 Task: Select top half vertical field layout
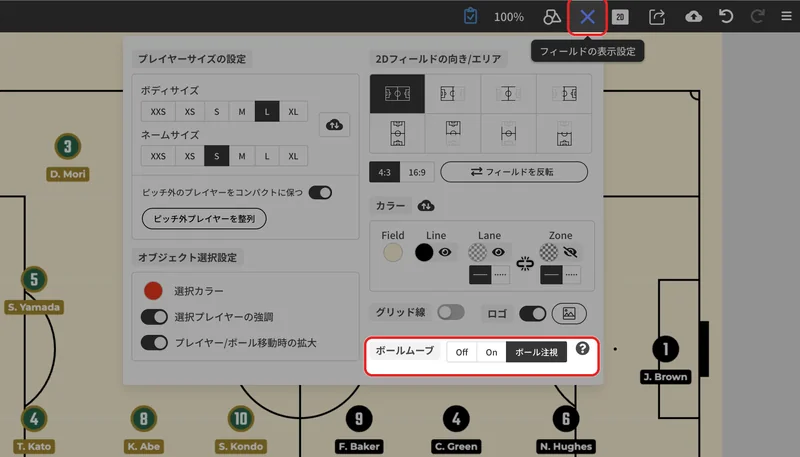(453, 133)
